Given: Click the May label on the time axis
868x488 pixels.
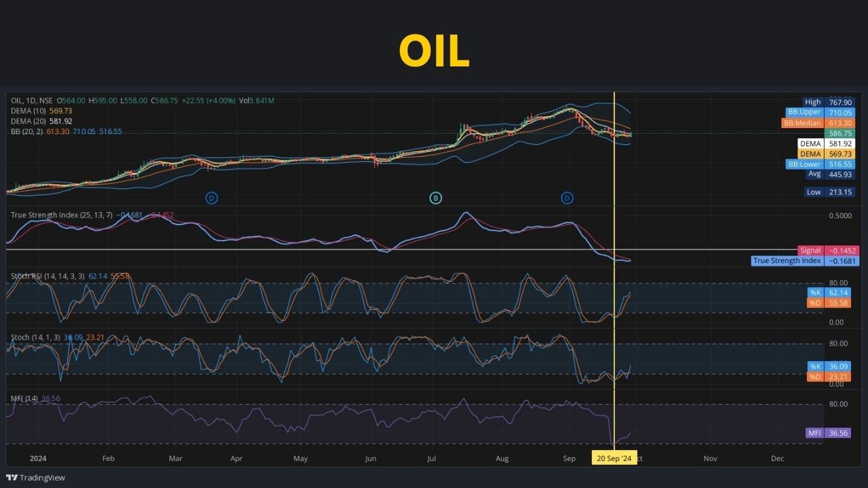Looking at the screenshot, I should (300, 459).
